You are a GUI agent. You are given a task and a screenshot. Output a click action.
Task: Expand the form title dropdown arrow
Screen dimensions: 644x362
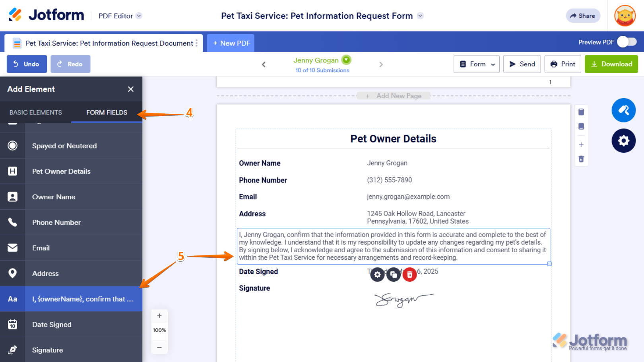(x=420, y=16)
